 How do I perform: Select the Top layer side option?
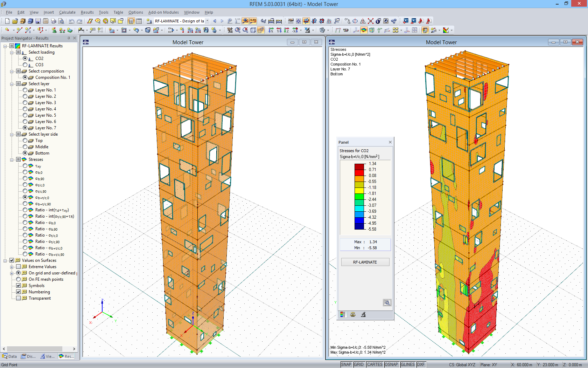point(25,141)
